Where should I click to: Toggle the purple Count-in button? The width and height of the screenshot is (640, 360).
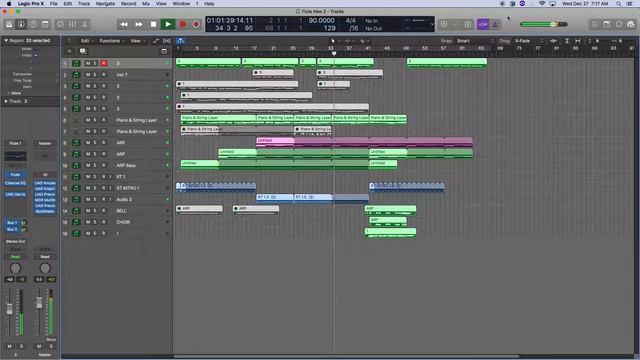click(x=483, y=24)
